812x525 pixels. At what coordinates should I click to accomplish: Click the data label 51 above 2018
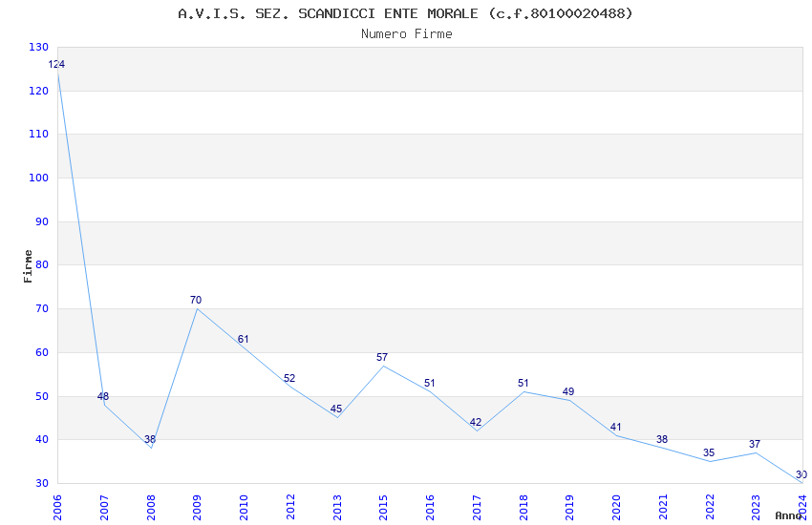click(524, 384)
